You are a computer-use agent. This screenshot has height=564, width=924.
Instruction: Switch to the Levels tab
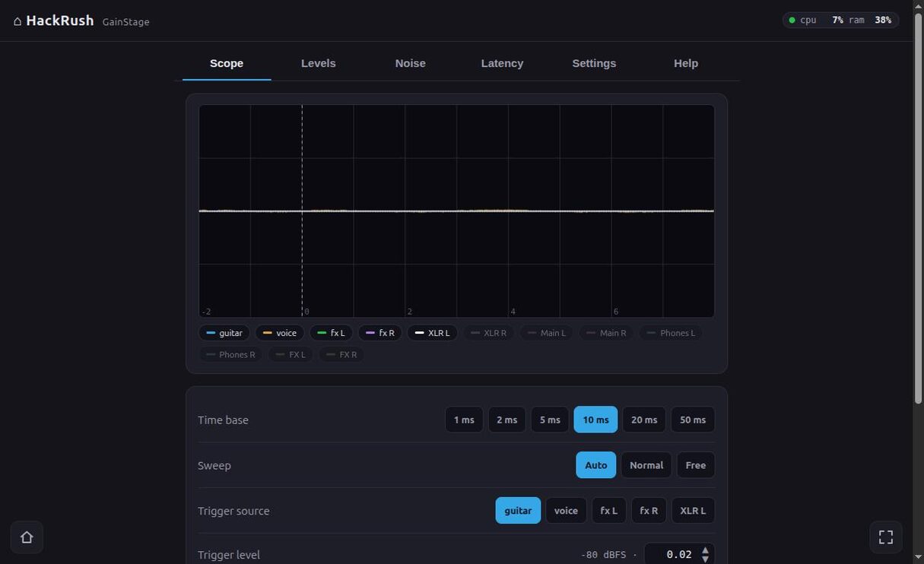(318, 63)
